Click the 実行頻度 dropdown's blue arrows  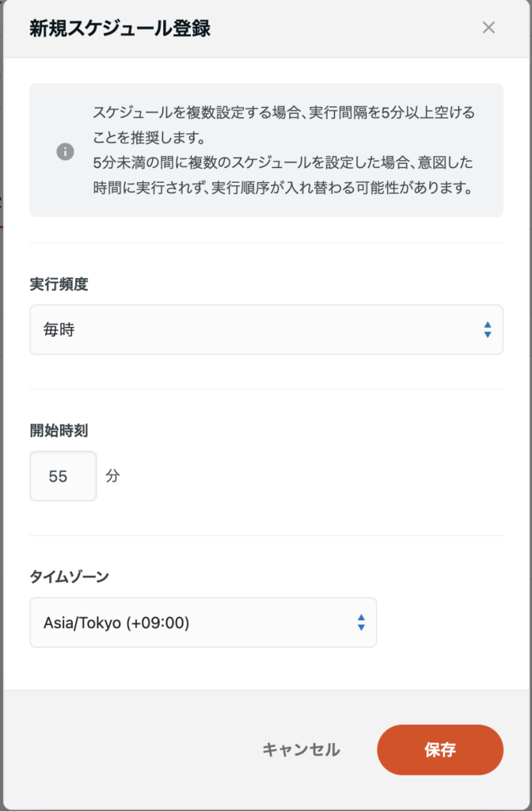pos(488,329)
